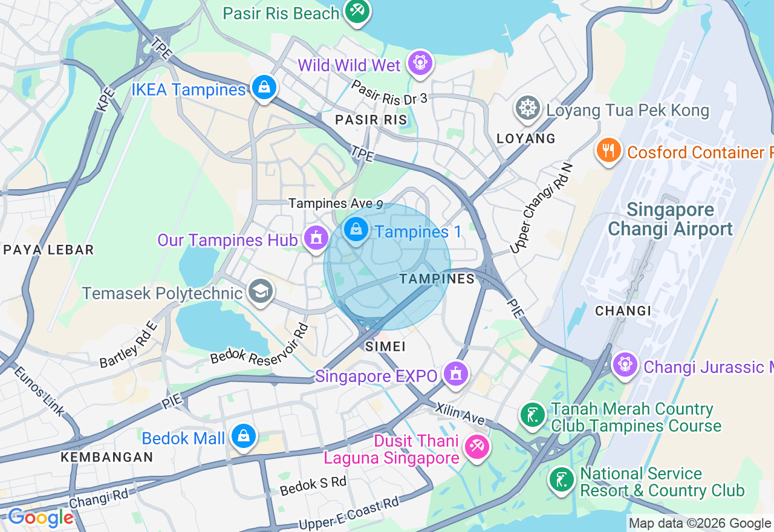
Task: Click the Dusit Thani Laguna hotel pin
Action: pyautogui.click(x=476, y=448)
